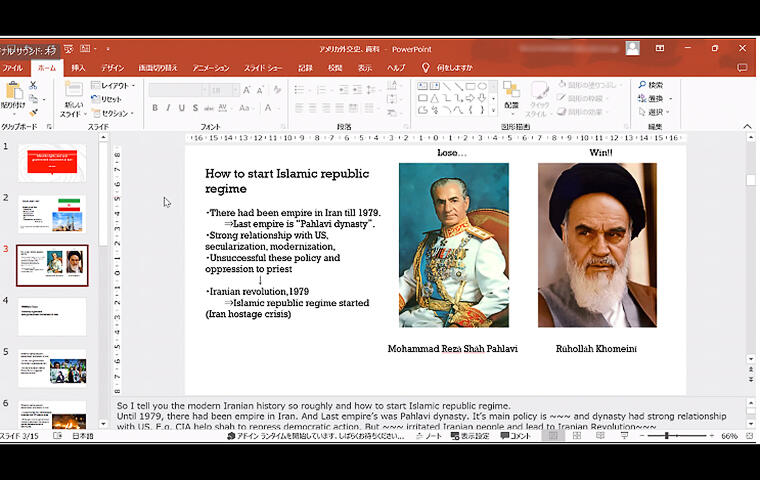Screen dimensions: 760x480
Task: Open the ファイル (File) tab
Action: coord(13,68)
